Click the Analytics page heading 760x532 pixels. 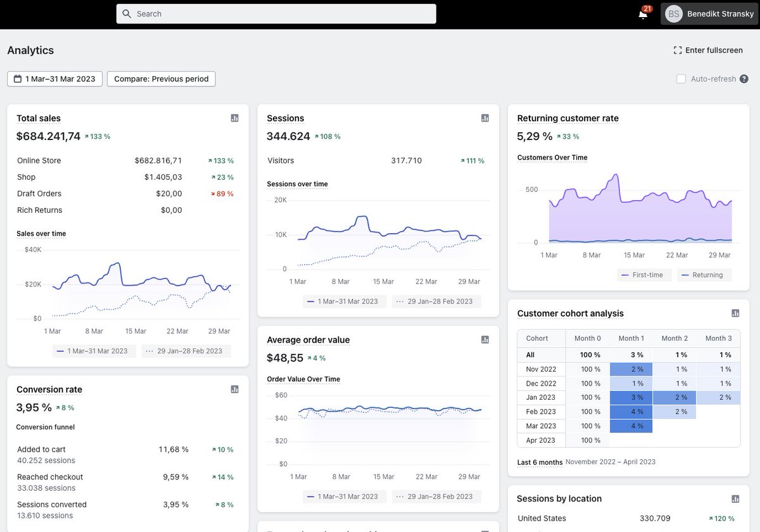pos(30,50)
